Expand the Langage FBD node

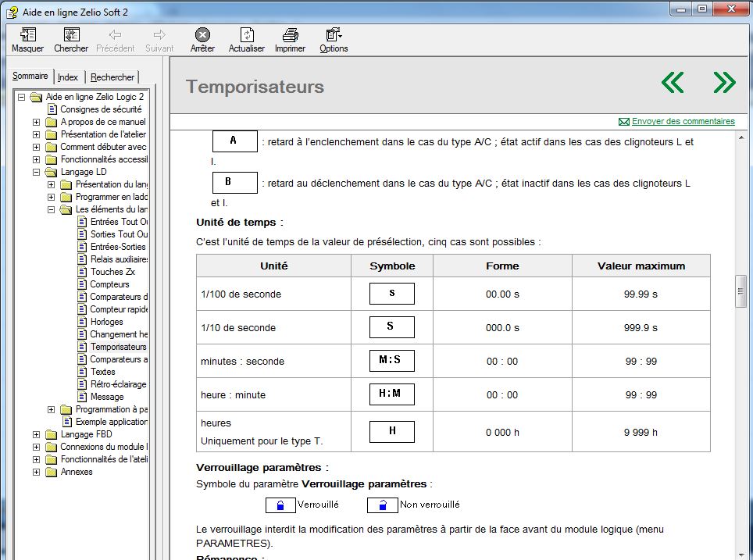[37, 434]
